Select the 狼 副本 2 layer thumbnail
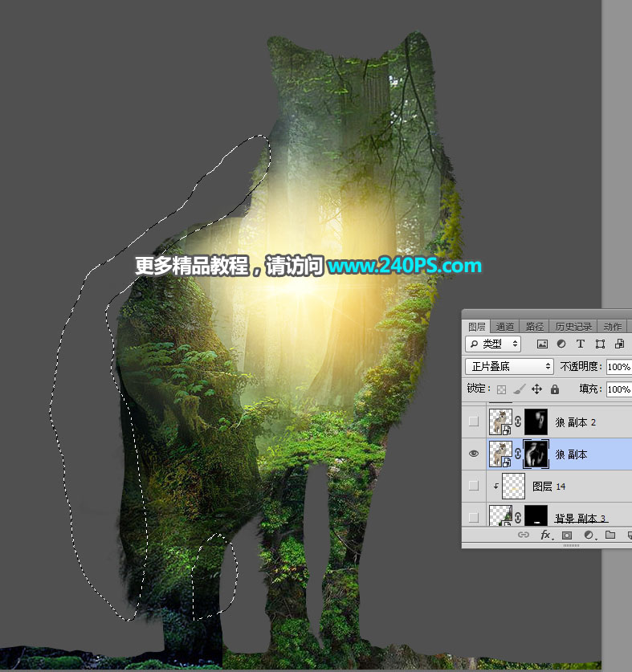 pos(500,422)
